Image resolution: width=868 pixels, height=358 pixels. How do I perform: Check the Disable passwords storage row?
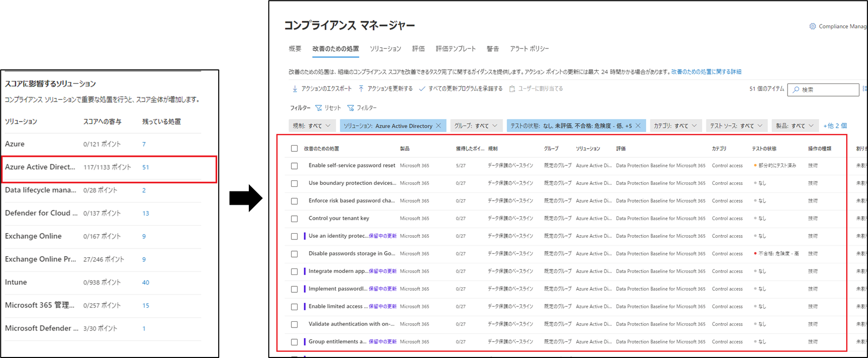tap(294, 254)
